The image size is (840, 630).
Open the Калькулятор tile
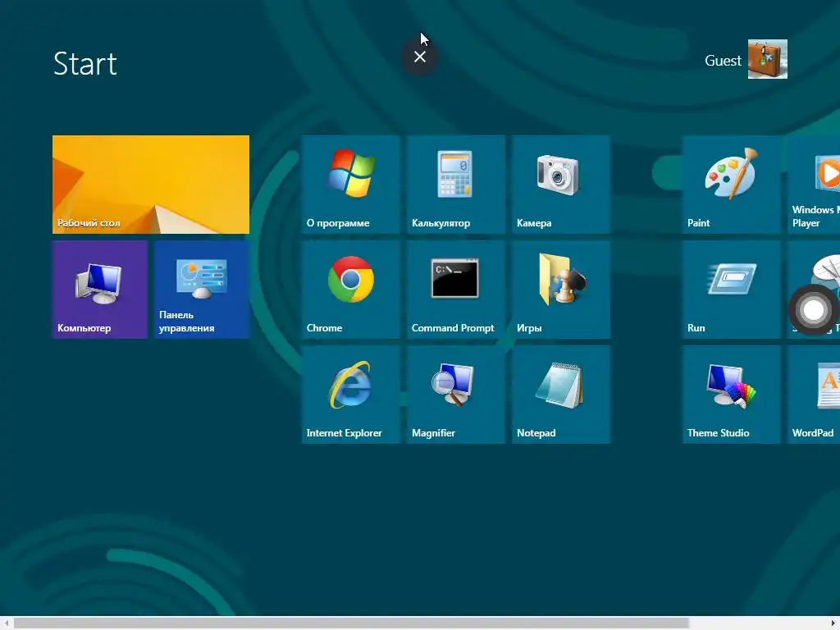[x=456, y=185]
